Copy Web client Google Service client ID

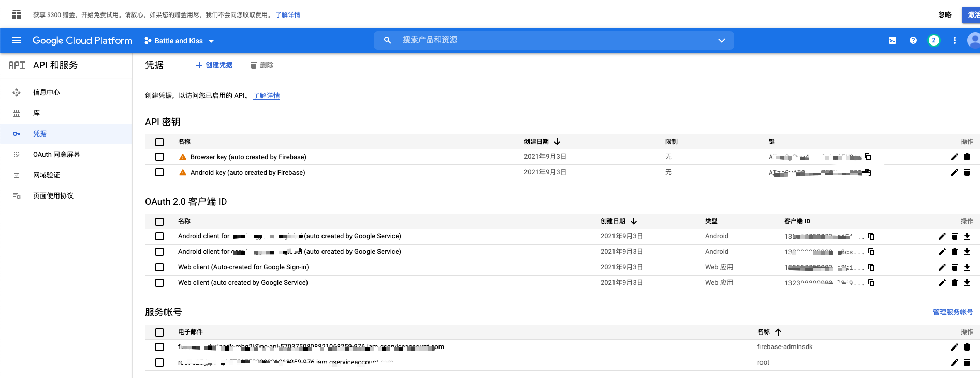click(x=871, y=283)
